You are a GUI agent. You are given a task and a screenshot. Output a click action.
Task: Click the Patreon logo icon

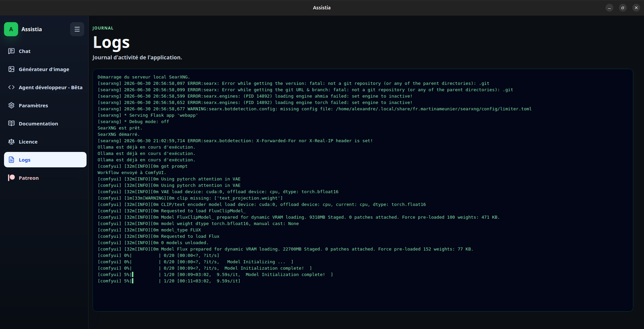click(x=11, y=178)
